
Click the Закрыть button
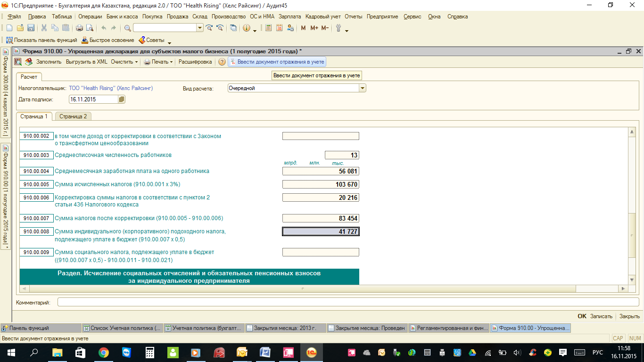629,316
